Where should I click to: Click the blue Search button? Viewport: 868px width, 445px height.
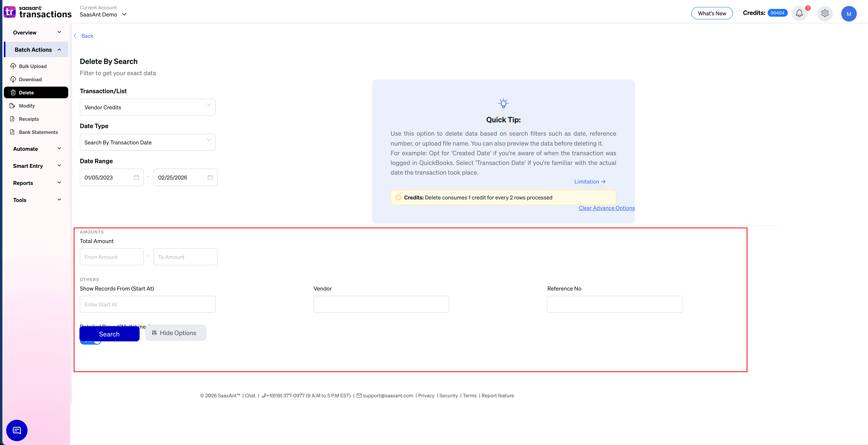point(109,334)
